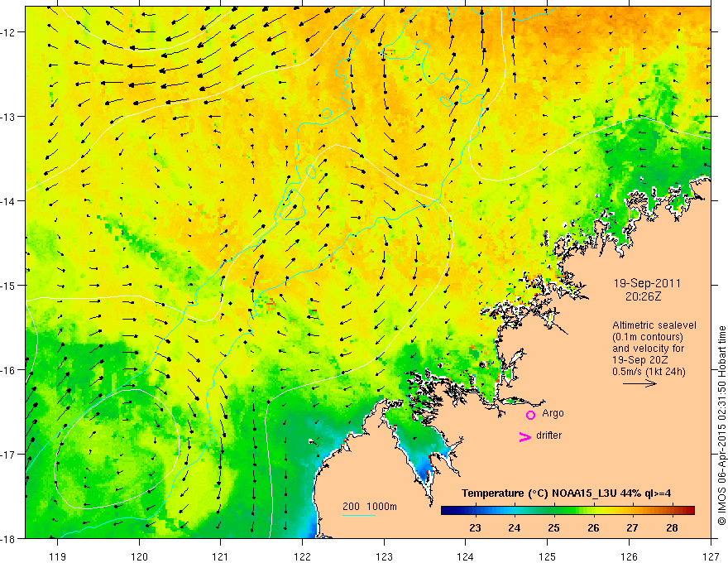Click the '200 1000m' isobath label

click(370, 507)
